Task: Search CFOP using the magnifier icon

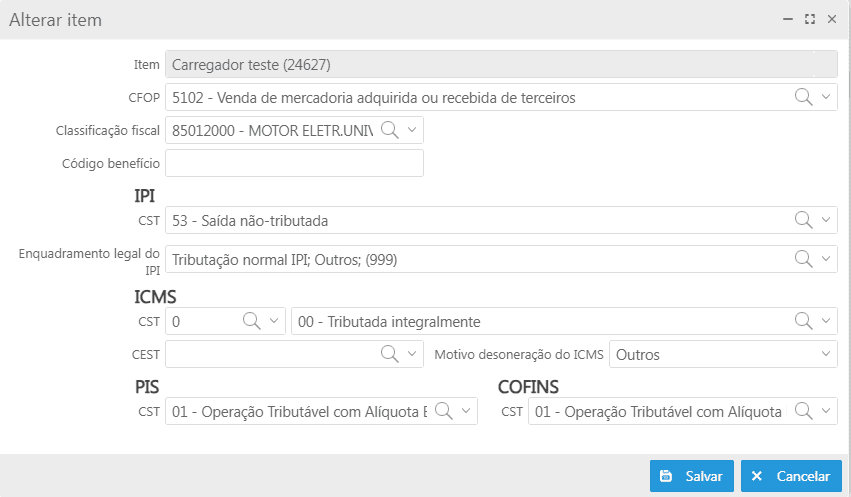Action: click(803, 97)
